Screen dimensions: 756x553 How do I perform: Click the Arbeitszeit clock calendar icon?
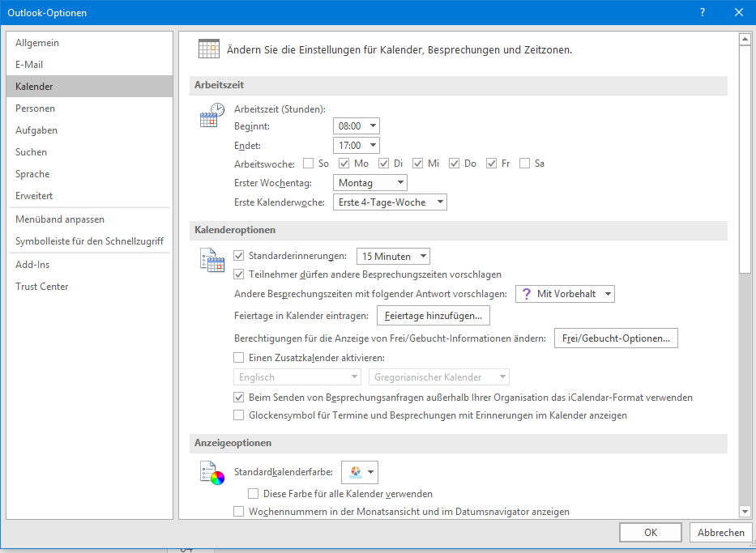[212, 115]
